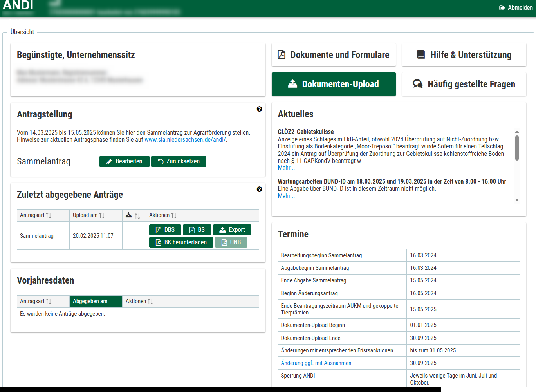Open Mehr link under GLÖZ2-Gebietskulisse
Viewport: 536px width, 392px height.
coord(286,168)
